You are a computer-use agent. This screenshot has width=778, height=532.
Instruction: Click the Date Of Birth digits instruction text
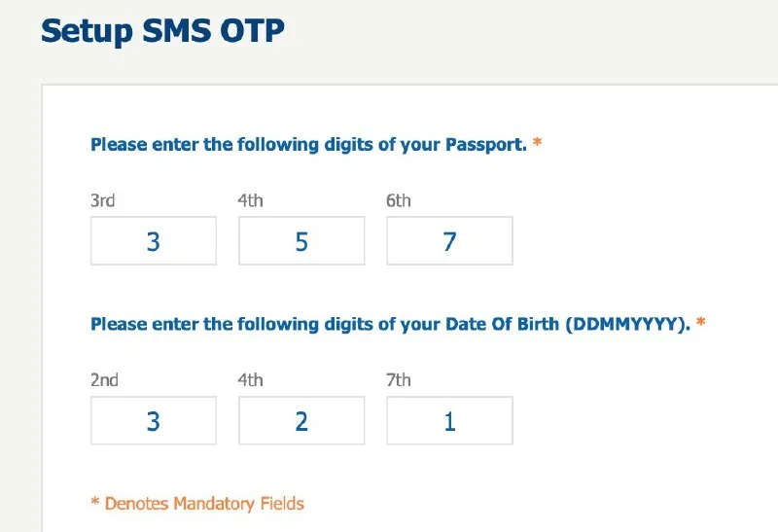[327, 324]
